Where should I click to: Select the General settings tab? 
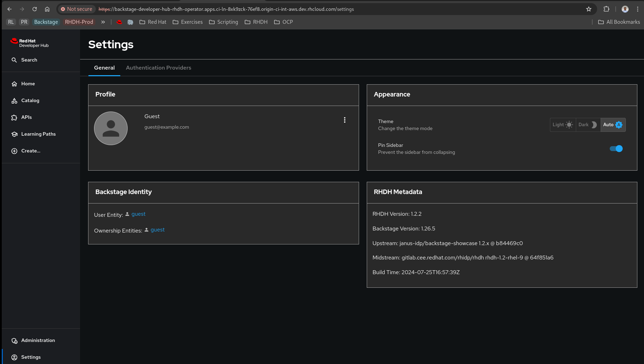(104, 68)
